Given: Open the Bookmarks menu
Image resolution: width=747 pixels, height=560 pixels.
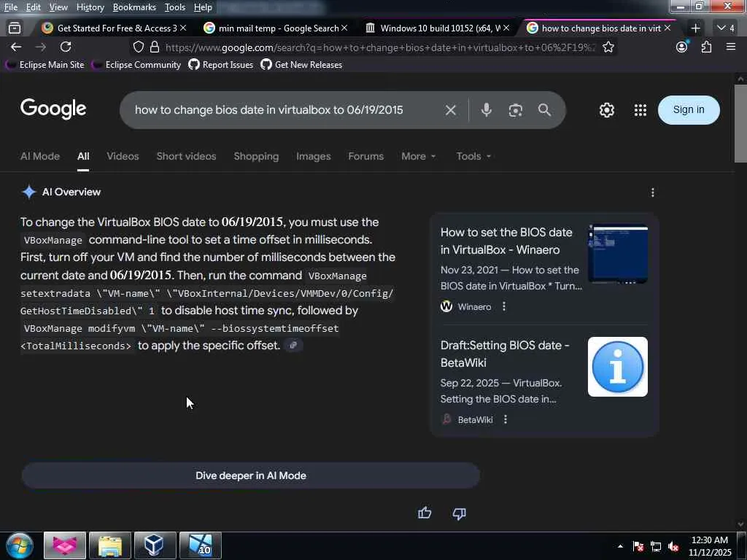Looking at the screenshot, I should tap(134, 7).
